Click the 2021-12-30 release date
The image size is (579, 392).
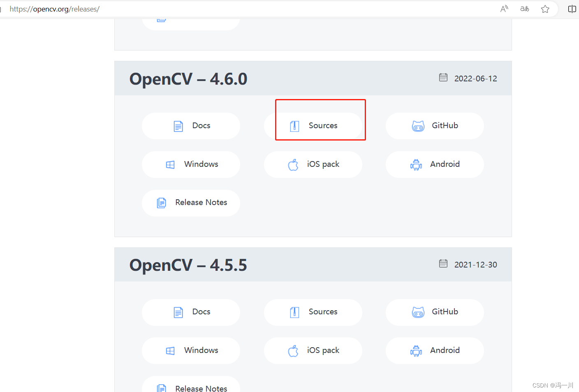tap(476, 265)
